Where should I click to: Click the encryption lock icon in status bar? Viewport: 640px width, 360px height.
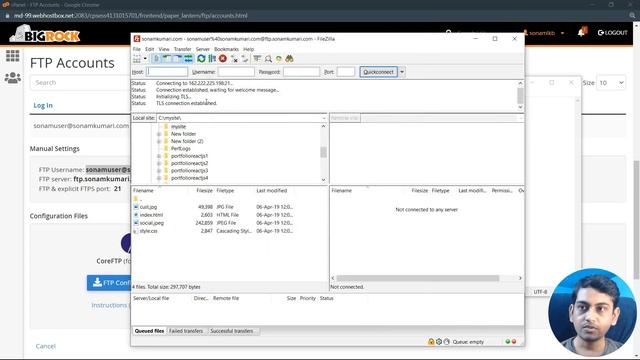coord(431,342)
